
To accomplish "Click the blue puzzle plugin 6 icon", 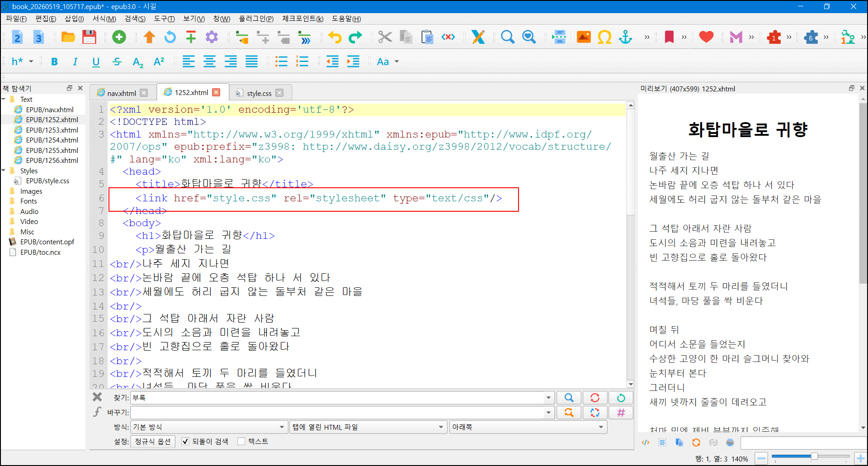I will click(811, 37).
